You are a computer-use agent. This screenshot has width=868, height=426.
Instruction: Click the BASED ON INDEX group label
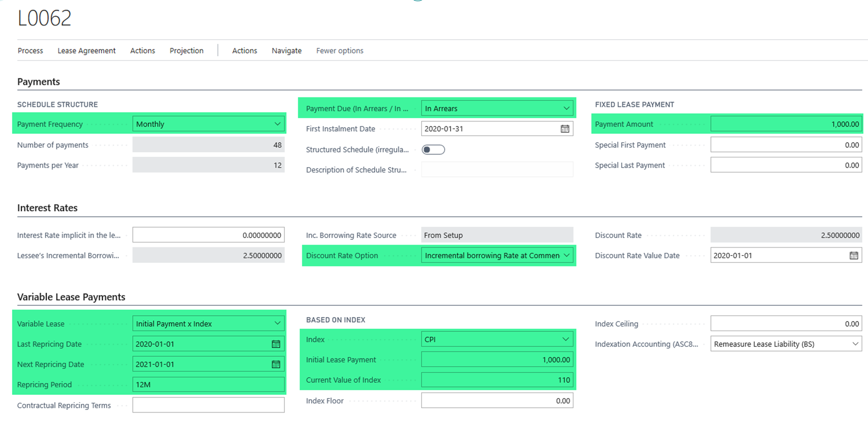(336, 320)
